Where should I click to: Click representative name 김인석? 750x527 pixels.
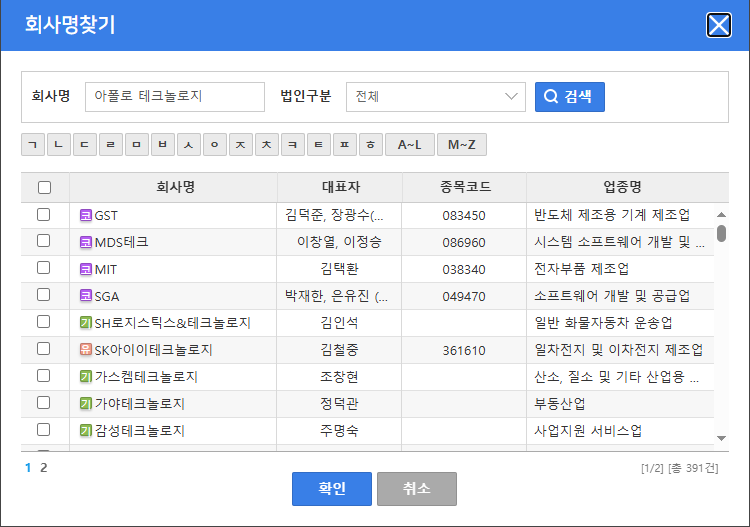coord(339,323)
